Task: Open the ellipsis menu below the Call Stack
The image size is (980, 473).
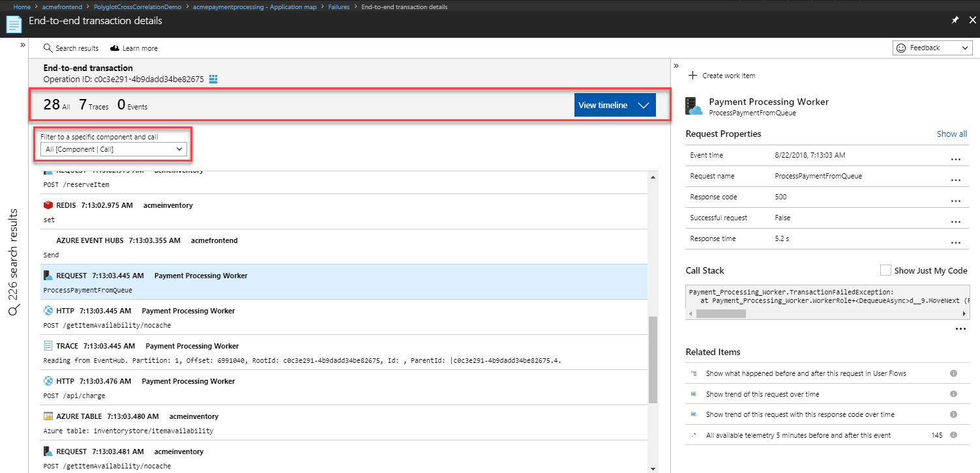Action: coord(960,329)
